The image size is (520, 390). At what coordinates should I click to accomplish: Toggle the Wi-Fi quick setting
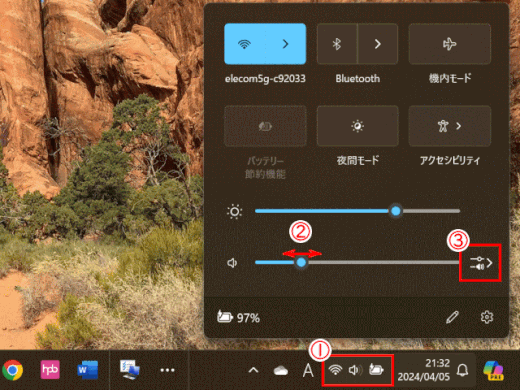click(x=244, y=44)
